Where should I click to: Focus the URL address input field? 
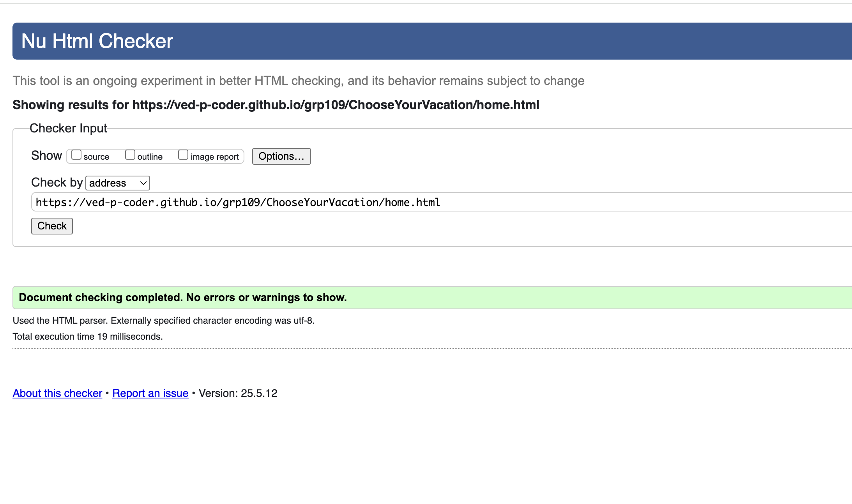[x=442, y=202]
